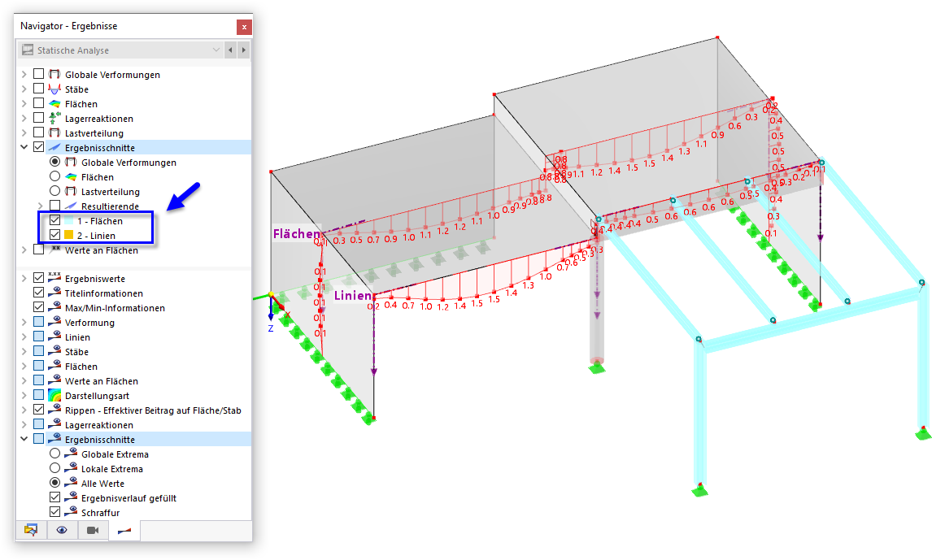Expand the Ergebniswerte node
Screen dimensions: 932x560
(24, 278)
